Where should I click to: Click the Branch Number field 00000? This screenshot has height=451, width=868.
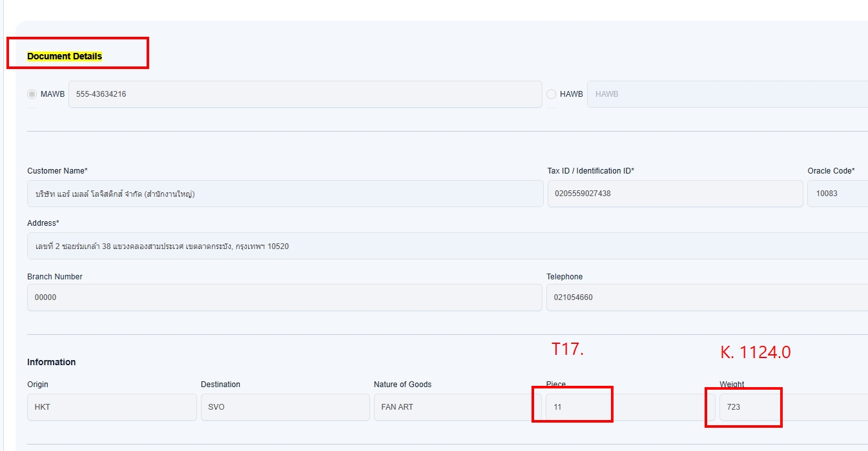[x=284, y=297]
